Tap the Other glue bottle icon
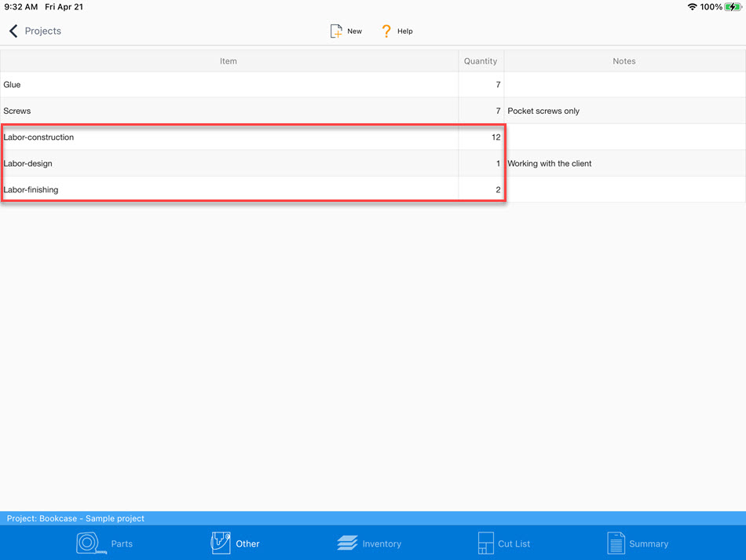 (221, 543)
